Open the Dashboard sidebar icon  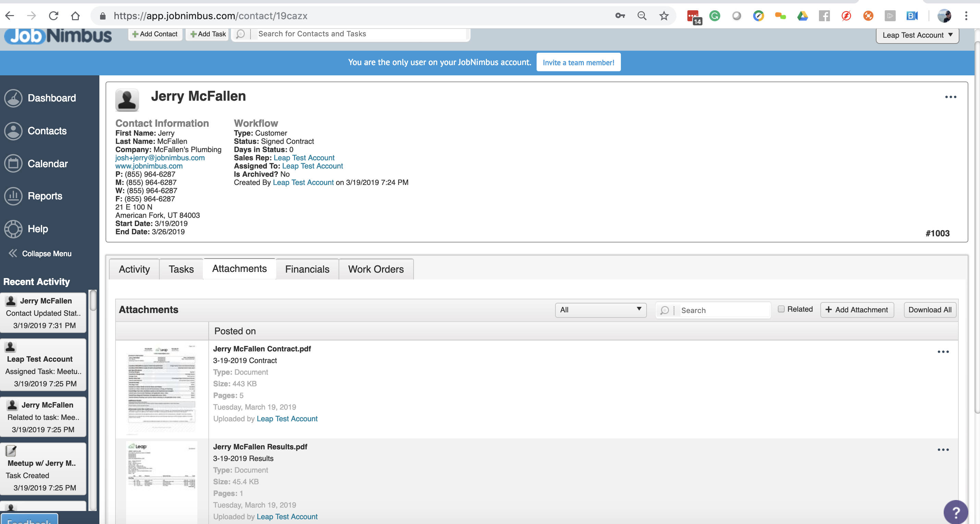coord(14,98)
